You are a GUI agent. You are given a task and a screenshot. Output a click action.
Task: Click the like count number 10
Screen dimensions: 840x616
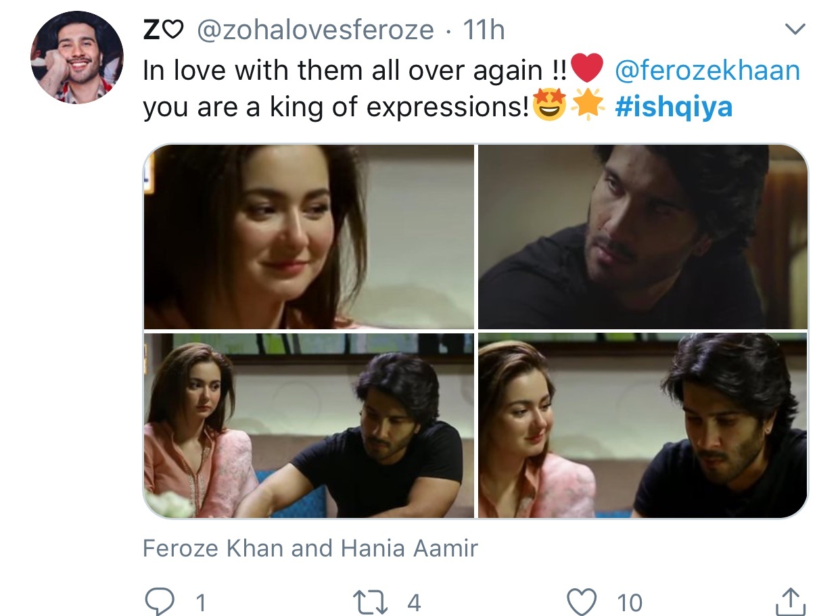[629, 602]
